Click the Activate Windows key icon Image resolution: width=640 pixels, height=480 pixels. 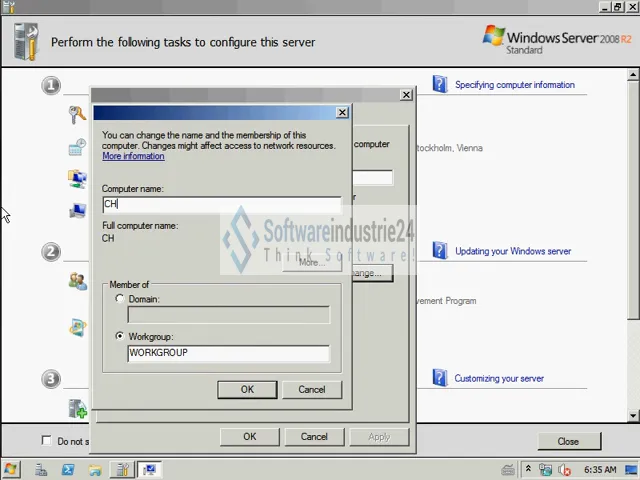coord(77,114)
